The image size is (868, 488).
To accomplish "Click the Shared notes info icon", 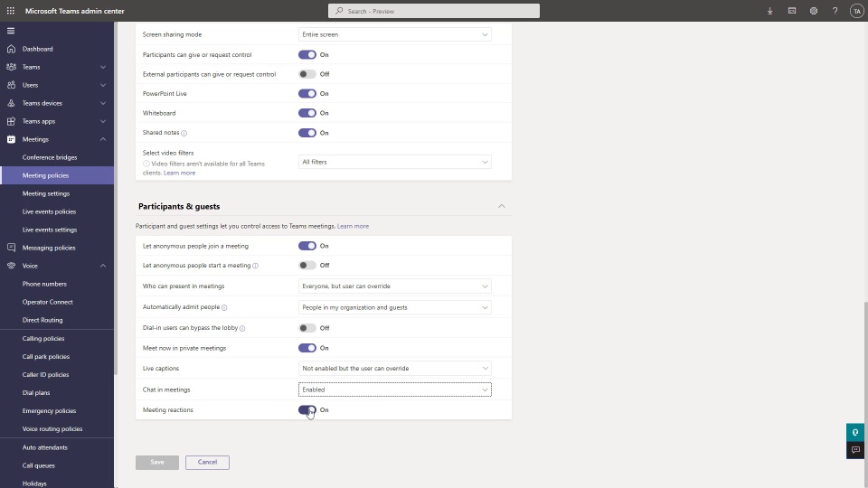I will (184, 133).
